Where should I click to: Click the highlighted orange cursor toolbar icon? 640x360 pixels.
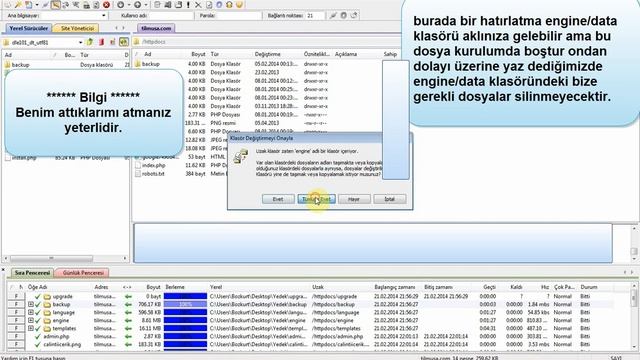coord(56,5)
